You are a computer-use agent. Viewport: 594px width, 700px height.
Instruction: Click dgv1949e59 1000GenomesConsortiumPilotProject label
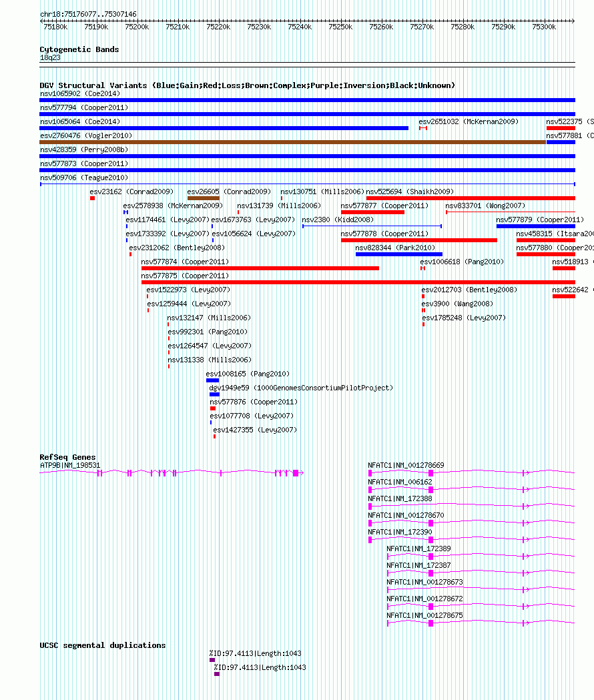(301, 388)
